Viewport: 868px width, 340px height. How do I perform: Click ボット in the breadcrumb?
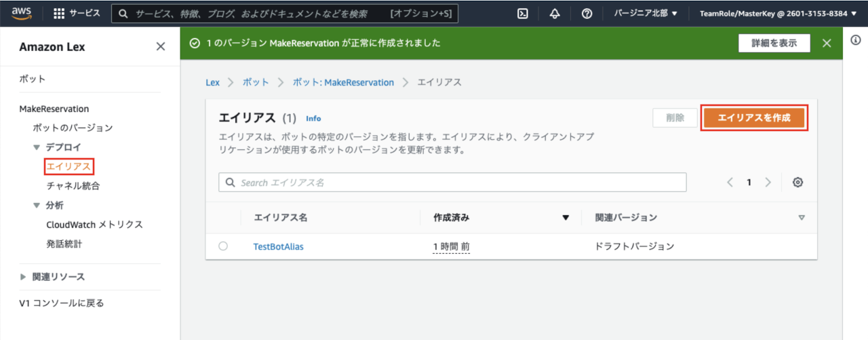pyautogui.click(x=256, y=82)
